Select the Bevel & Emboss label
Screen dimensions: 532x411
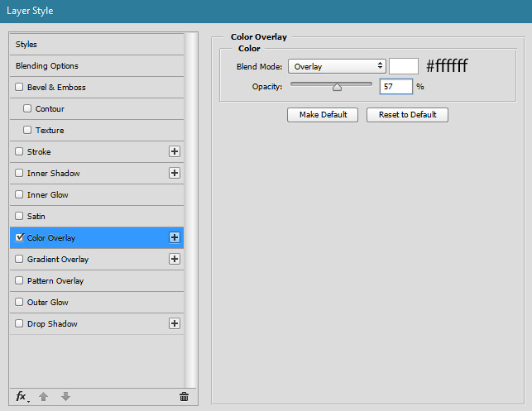[x=56, y=87]
